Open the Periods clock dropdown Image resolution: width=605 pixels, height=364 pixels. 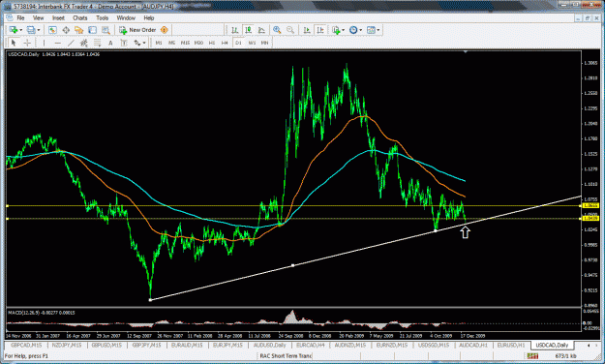point(355,30)
